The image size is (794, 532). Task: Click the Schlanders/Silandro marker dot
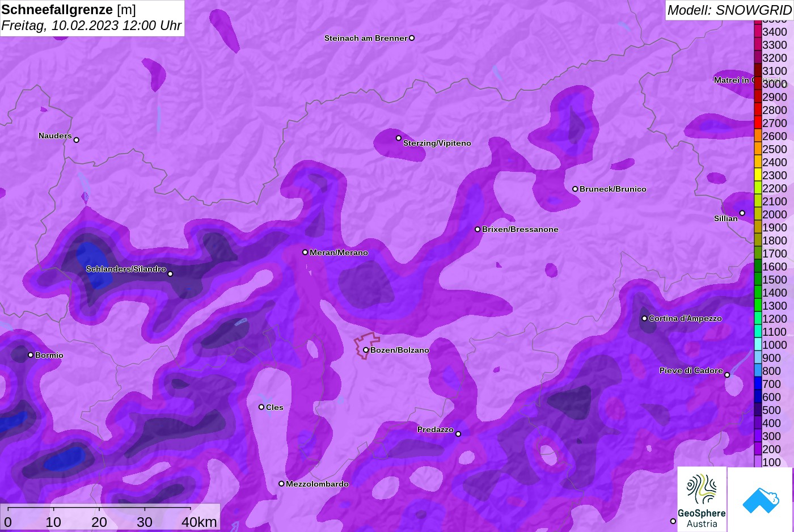[x=170, y=273]
